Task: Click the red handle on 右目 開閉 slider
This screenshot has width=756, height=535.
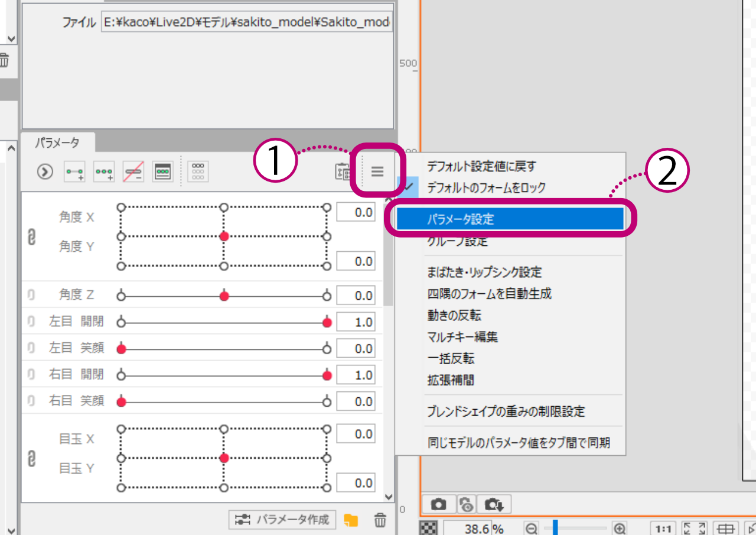Action: coord(327,375)
